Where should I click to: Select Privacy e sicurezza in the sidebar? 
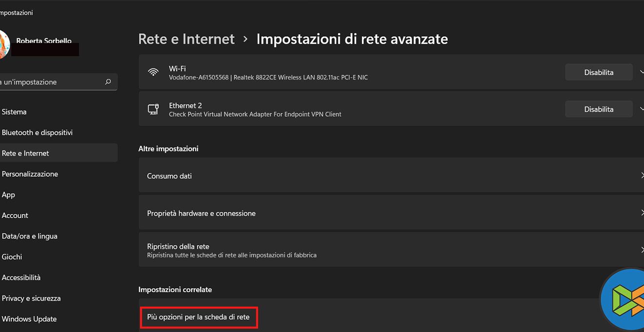[x=31, y=298]
